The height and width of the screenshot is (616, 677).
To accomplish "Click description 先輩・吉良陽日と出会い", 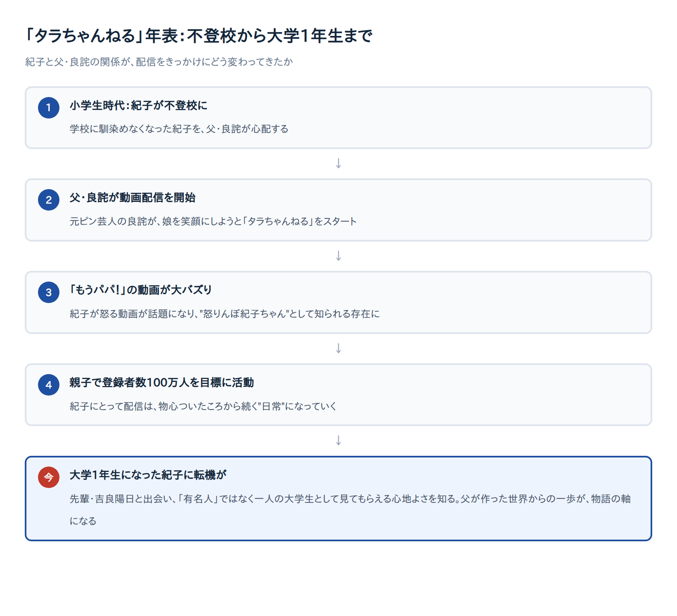I will tap(350, 510).
